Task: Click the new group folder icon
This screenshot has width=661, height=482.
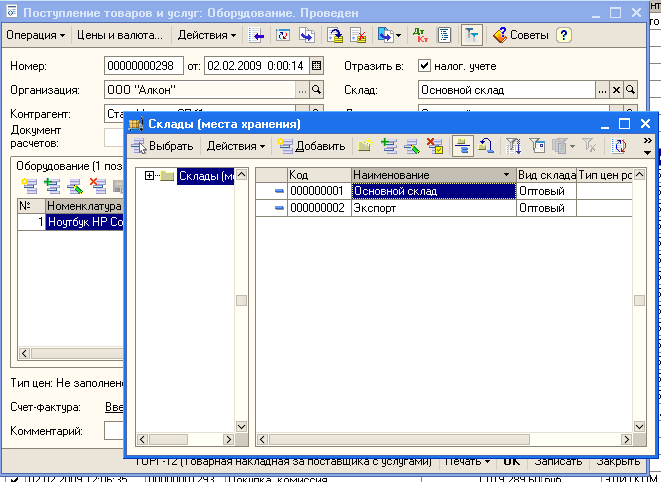Action: coord(367,146)
